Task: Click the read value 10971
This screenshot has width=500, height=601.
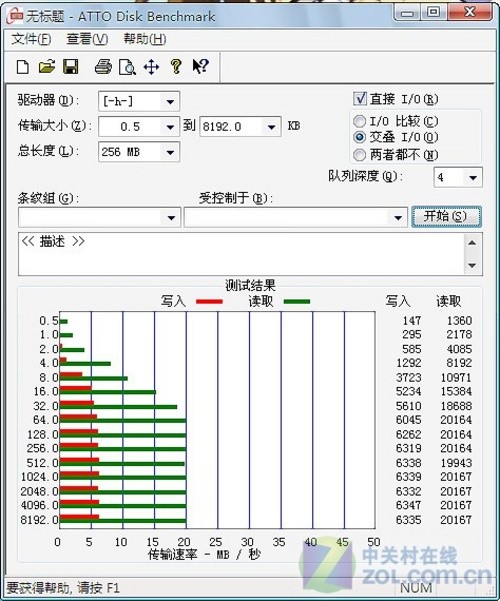Action: (456, 378)
